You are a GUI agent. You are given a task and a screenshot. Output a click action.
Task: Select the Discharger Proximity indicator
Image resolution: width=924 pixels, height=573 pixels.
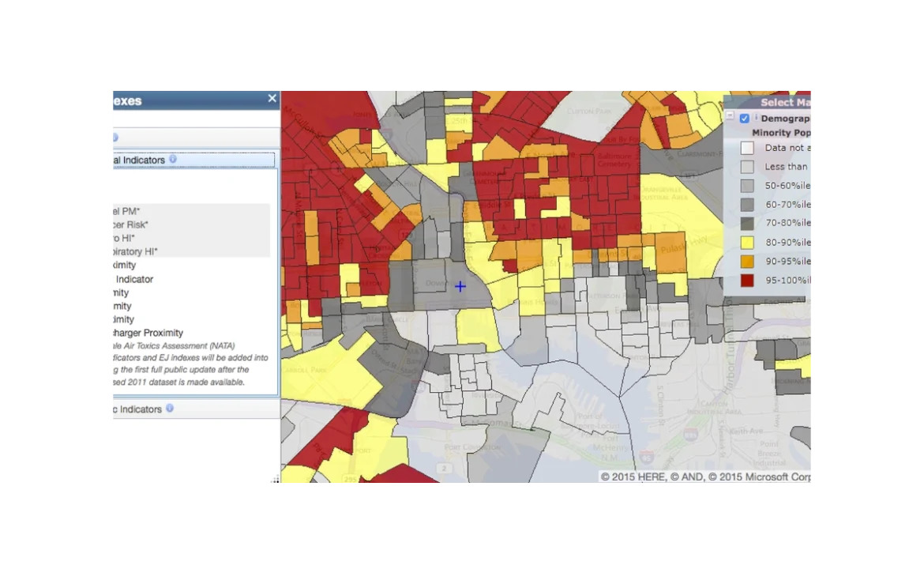pyautogui.click(x=146, y=333)
